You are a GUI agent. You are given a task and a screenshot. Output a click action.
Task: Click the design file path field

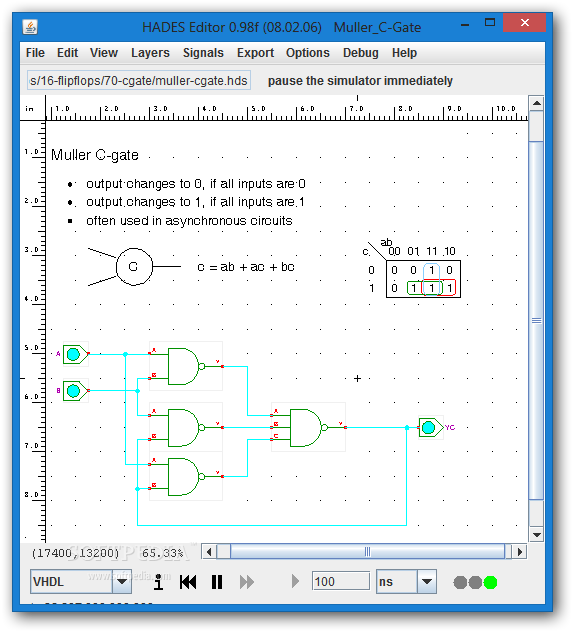tap(139, 81)
